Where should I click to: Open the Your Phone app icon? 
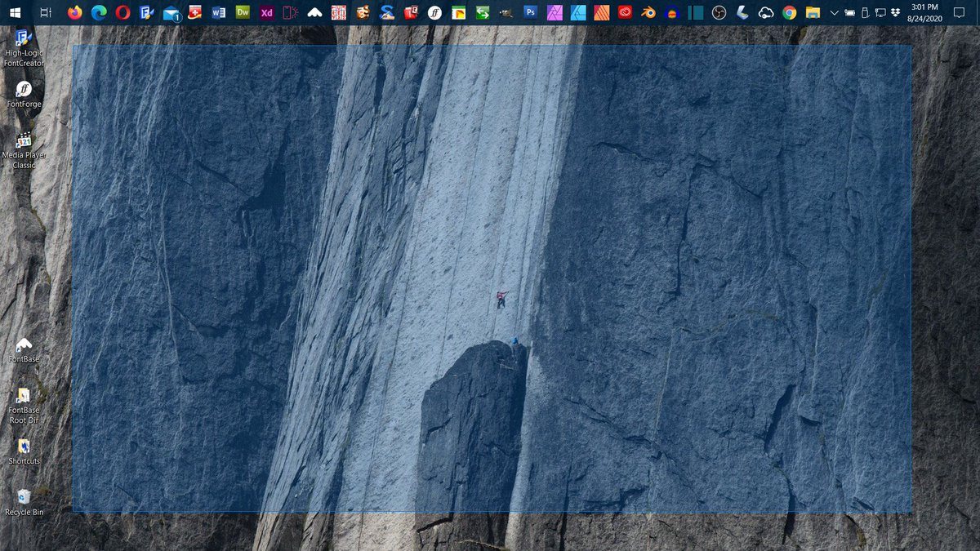290,12
